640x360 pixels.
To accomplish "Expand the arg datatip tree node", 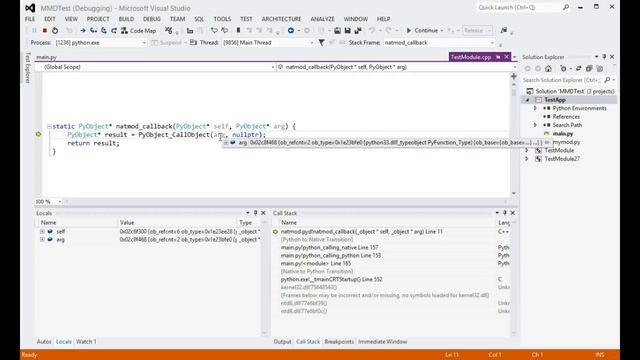I will (226, 142).
